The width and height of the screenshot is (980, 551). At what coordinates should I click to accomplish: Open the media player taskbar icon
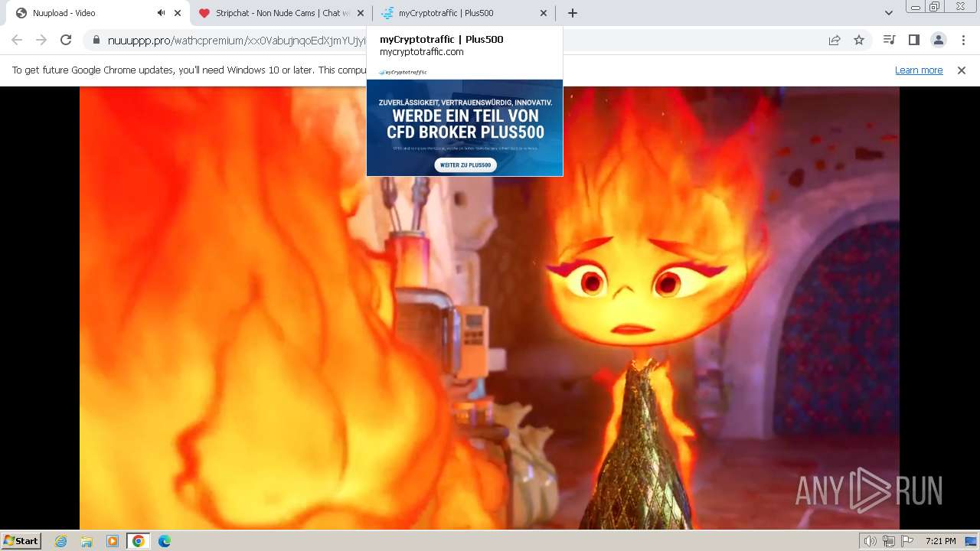(x=113, y=541)
